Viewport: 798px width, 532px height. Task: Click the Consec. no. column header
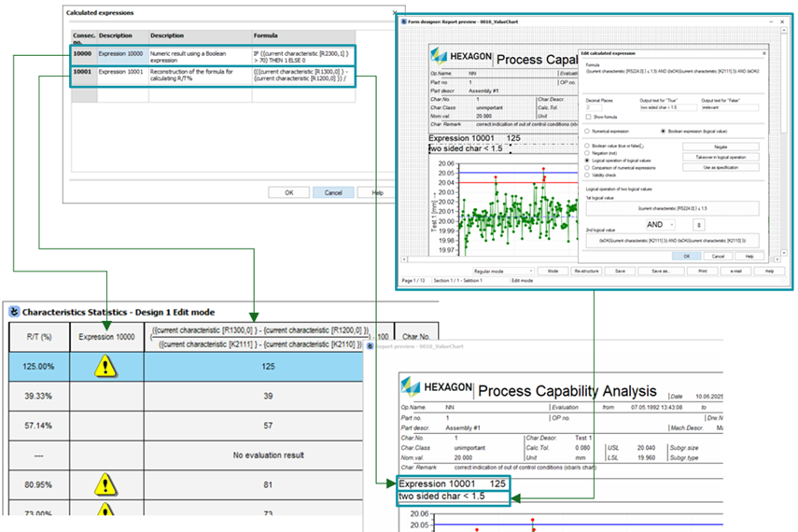click(x=83, y=37)
